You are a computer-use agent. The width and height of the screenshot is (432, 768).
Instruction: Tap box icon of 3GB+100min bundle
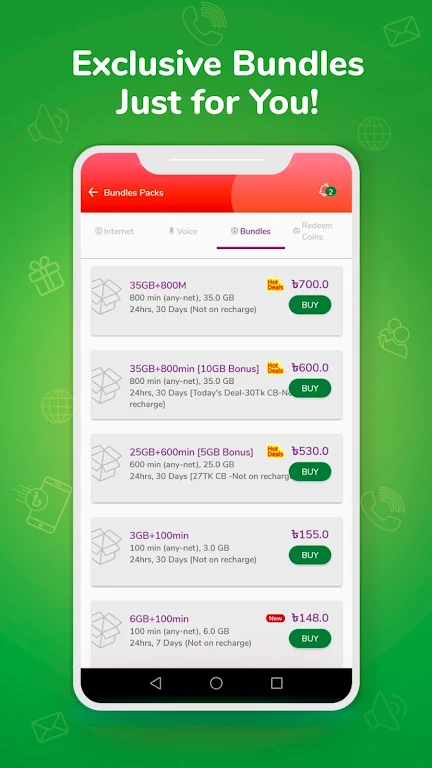point(106,546)
